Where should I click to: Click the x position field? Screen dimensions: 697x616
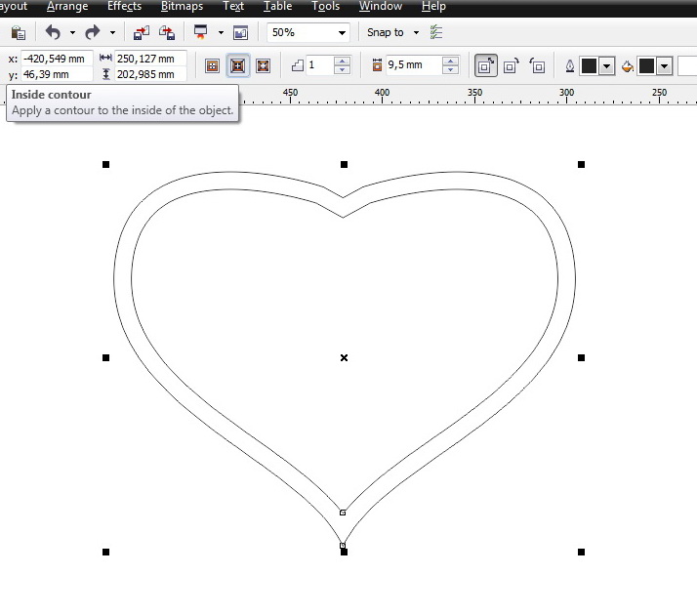coord(57,59)
